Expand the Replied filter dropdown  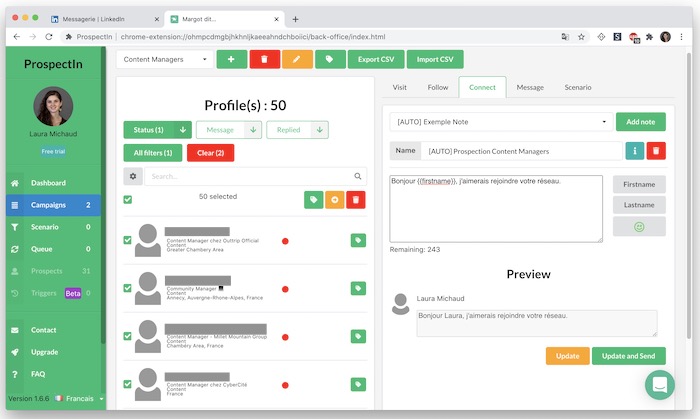pyautogui.click(x=320, y=130)
